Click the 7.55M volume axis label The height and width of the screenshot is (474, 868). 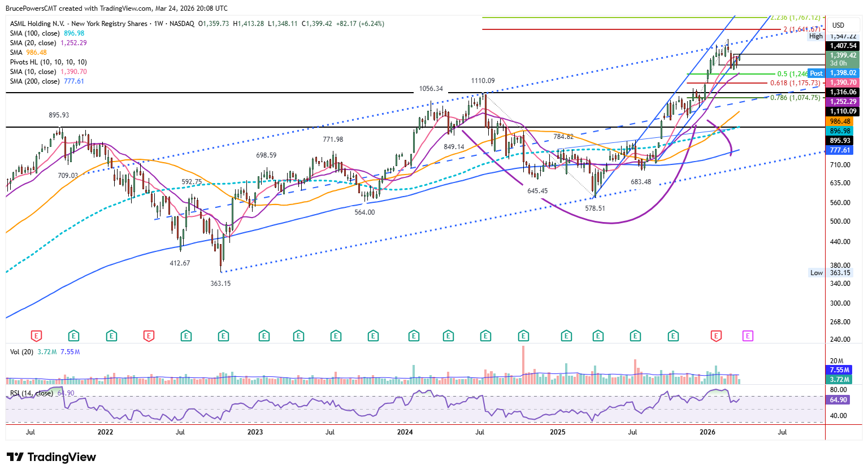click(x=839, y=370)
